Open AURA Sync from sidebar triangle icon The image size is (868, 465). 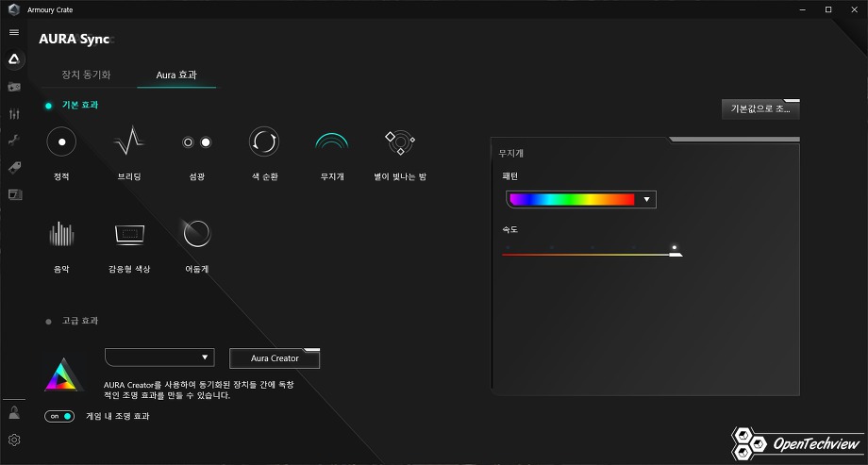pyautogui.click(x=14, y=59)
